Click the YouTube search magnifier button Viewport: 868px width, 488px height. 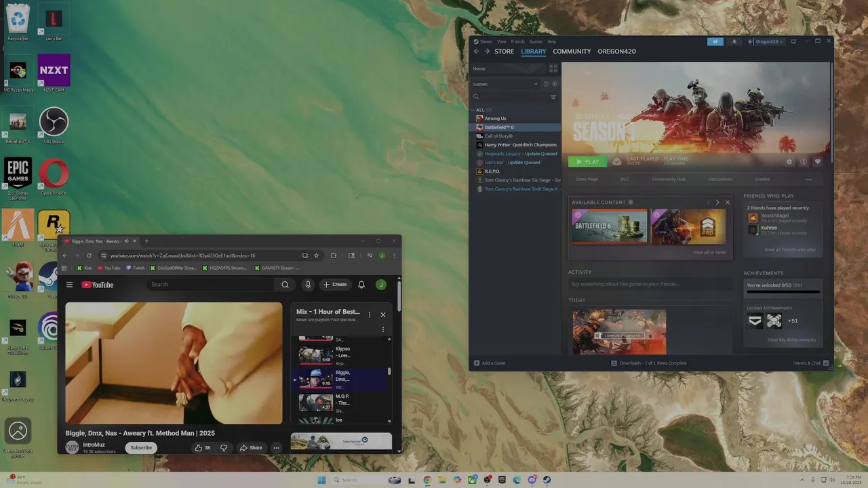(x=285, y=285)
